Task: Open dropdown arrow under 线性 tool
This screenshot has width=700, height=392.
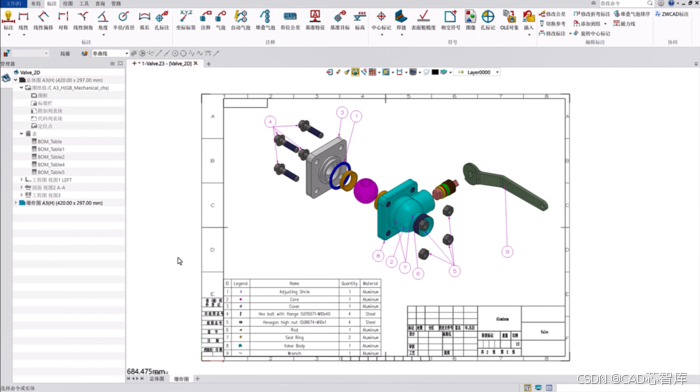Action: (x=23, y=35)
